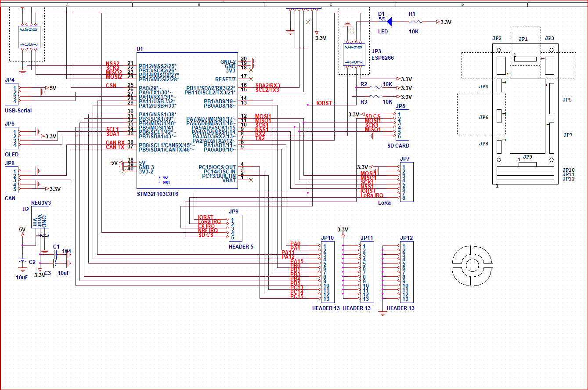Select the JP1 footprint on board outline
The height and width of the screenshot is (390, 588).
526,58
